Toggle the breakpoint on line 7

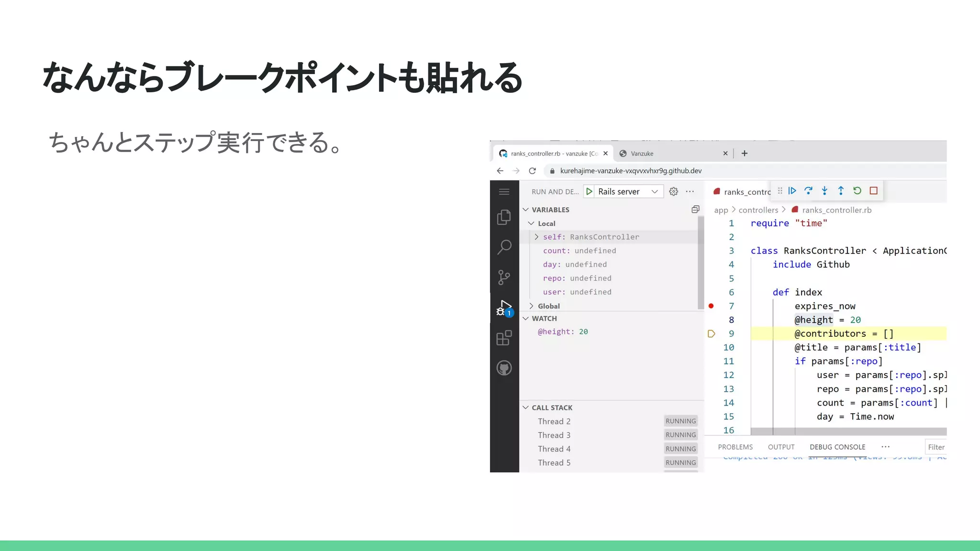(x=711, y=306)
